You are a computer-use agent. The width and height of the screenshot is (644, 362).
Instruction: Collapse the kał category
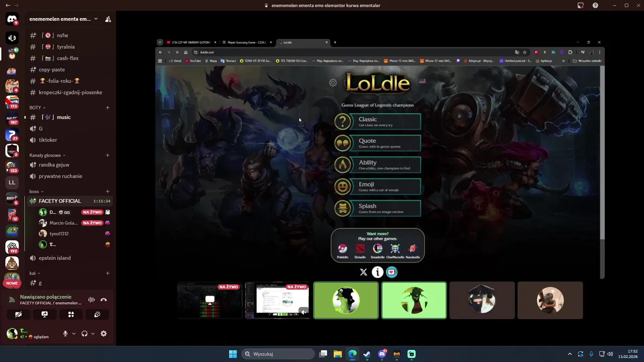click(34, 274)
